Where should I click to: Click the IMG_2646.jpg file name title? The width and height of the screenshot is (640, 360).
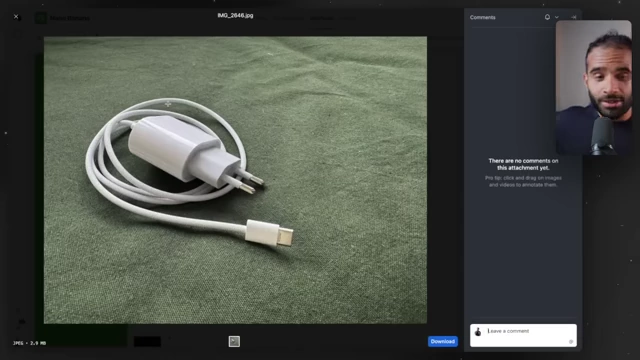(235, 16)
